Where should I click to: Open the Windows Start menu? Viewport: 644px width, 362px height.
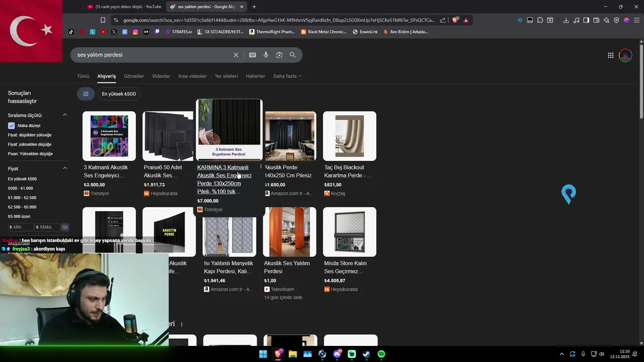(263, 354)
